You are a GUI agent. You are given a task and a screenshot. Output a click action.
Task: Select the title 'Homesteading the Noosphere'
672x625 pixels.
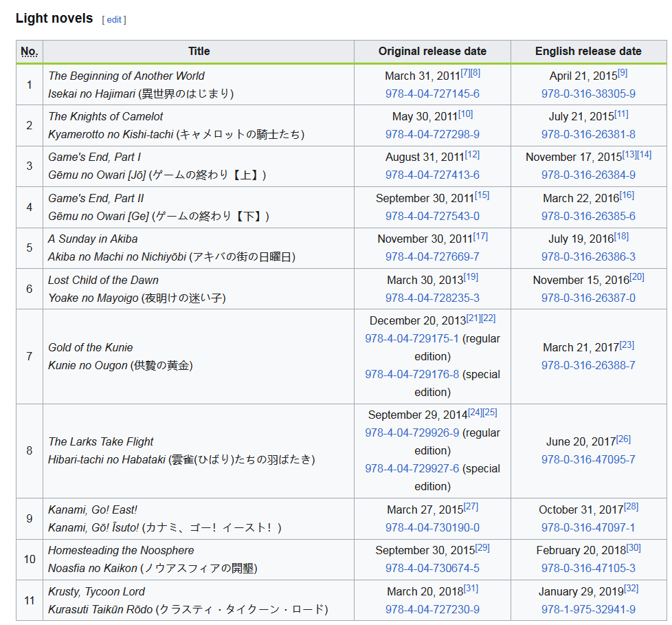point(121,550)
